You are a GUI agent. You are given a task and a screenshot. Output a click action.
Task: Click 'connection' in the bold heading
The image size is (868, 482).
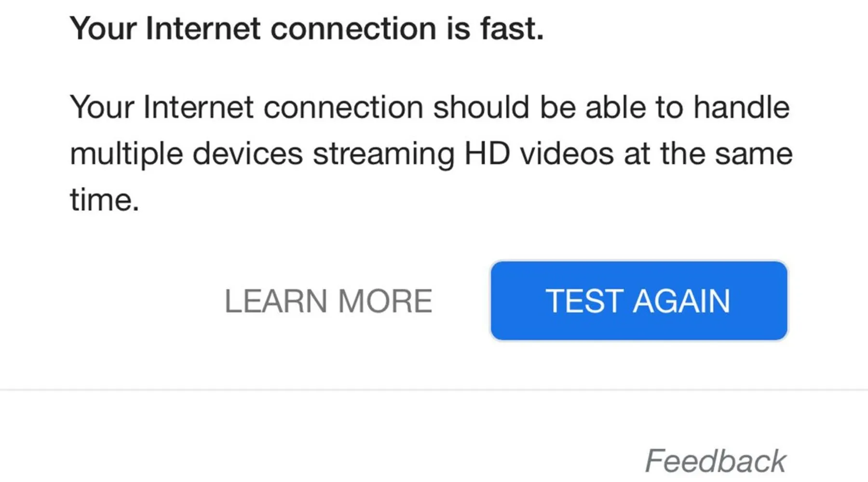click(x=353, y=29)
